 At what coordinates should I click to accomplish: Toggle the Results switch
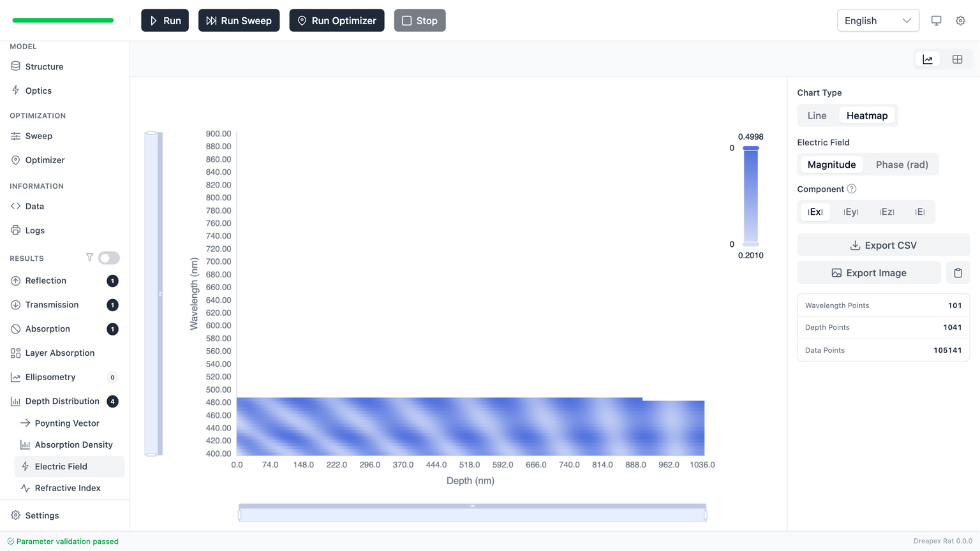click(x=109, y=258)
